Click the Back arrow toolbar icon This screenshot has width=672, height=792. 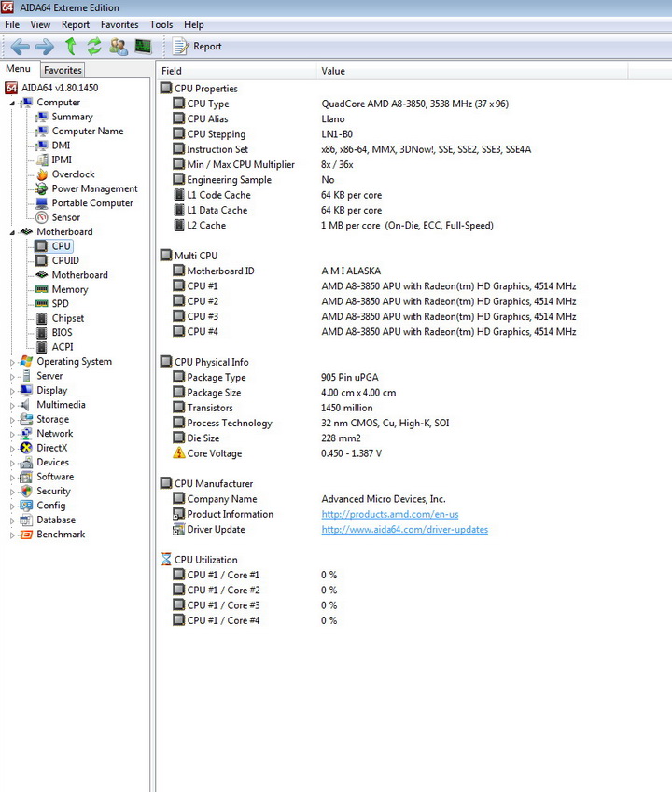[x=21, y=47]
